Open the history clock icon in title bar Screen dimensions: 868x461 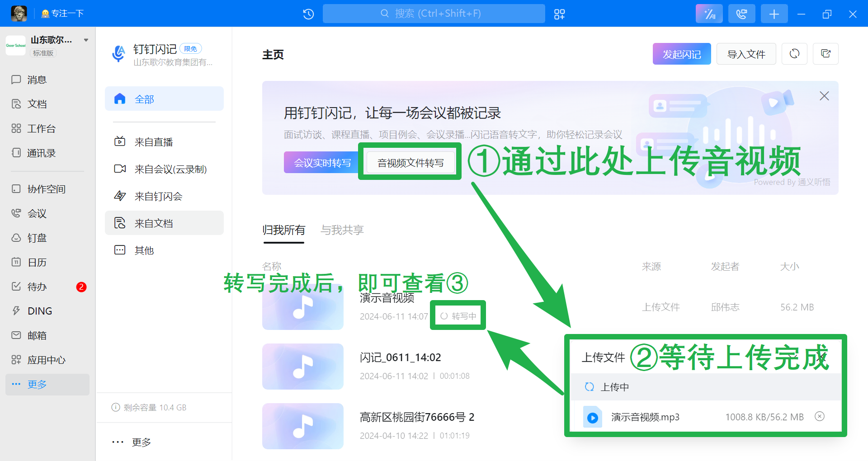click(308, 14)
